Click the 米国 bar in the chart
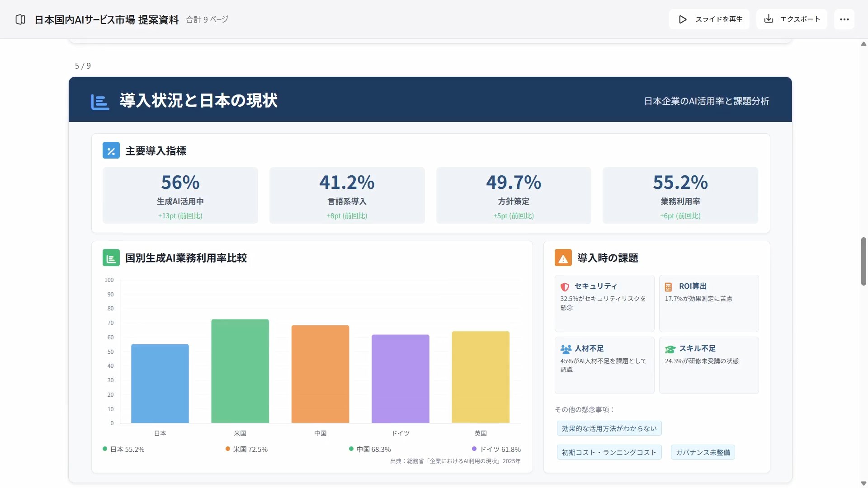 pyautogui.click(x=240, y=371)
